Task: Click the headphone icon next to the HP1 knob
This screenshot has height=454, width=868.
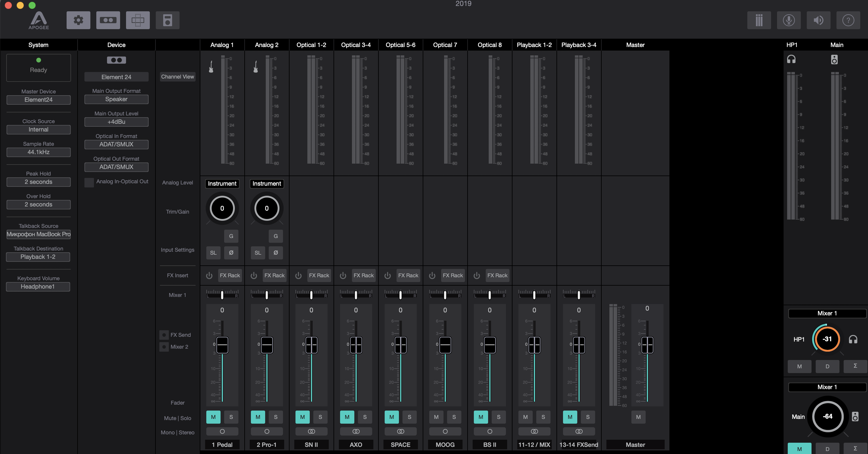Action: [x=853, y=339]
